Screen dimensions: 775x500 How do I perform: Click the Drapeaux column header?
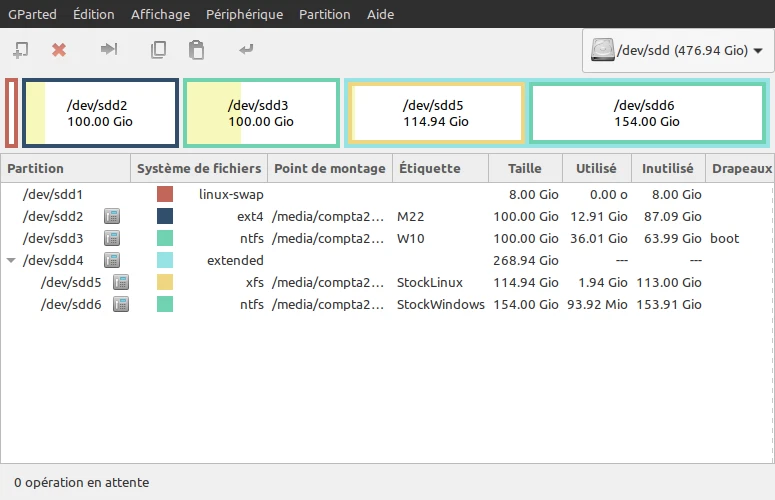(740, 168)
